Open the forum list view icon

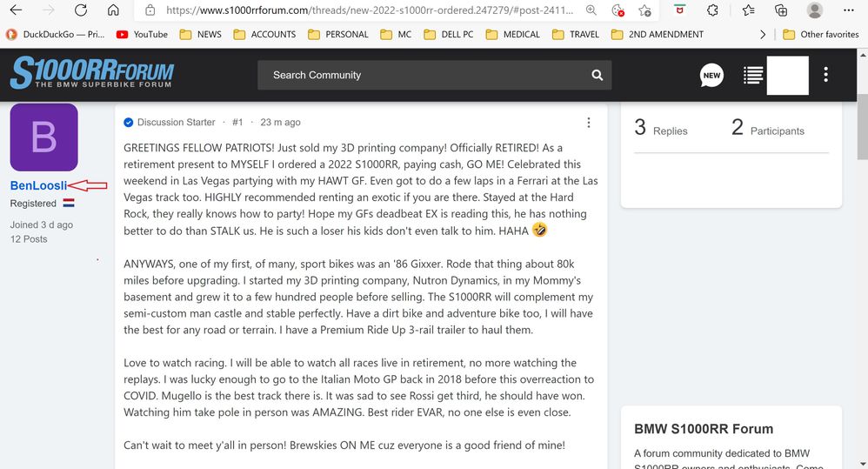753,75
